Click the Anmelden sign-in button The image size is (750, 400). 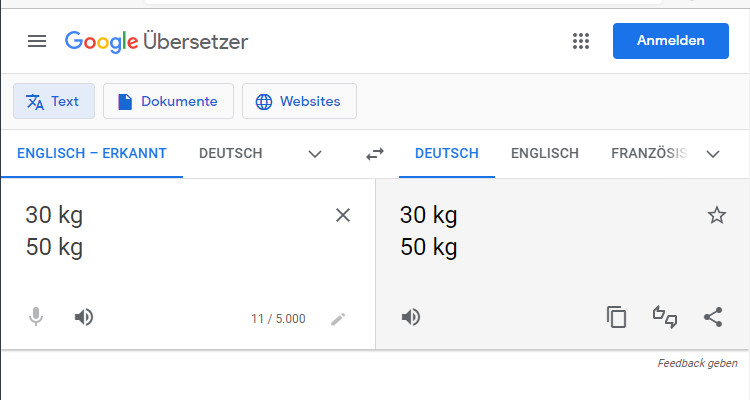(671, 41)
